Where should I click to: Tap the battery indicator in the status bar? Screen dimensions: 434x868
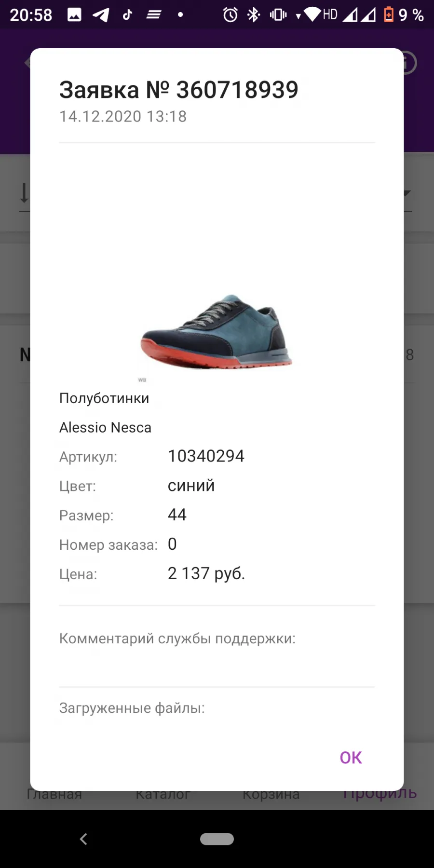[x=389, y=15]
